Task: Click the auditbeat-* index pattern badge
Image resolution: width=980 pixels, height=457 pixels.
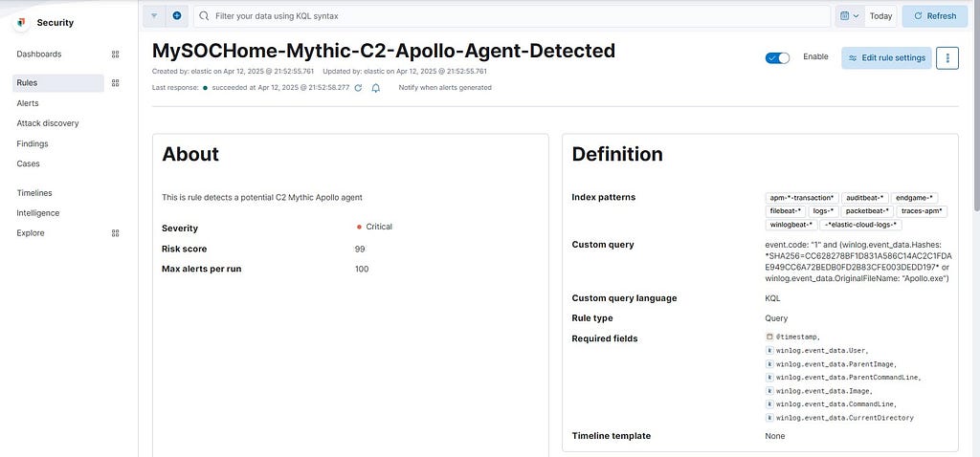Action: 864,197
